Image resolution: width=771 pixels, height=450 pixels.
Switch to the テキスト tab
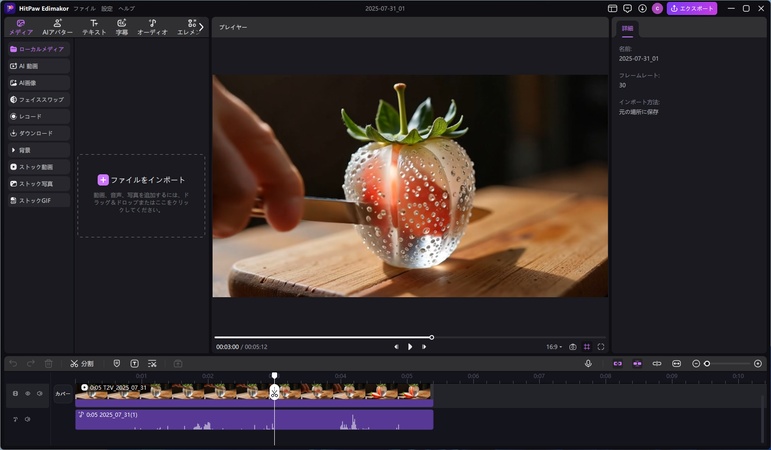pos(94,27)
